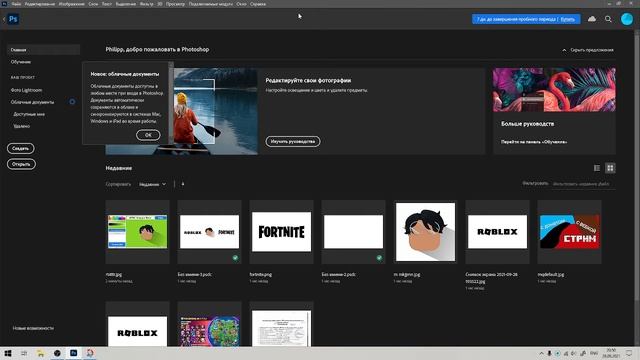
Task: Click the Купить link in trial banner
Action: (567, 19)
